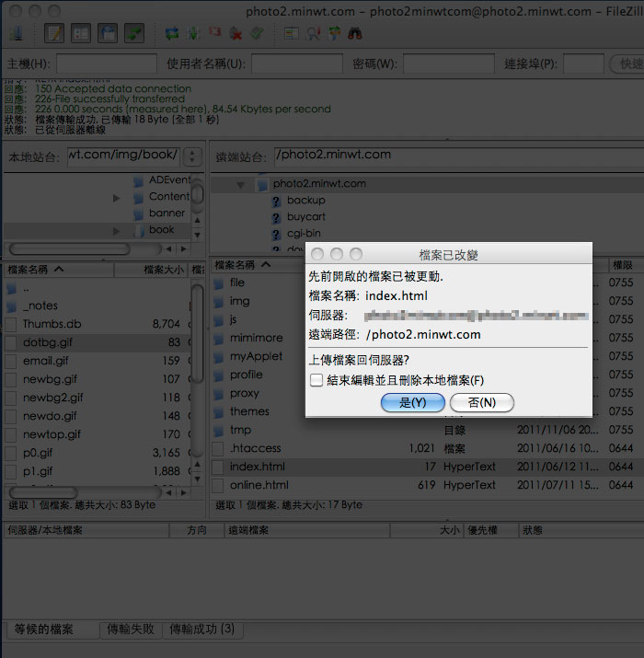Click the 快速 quick connect button
644x658 pixels.
(627, 63)
